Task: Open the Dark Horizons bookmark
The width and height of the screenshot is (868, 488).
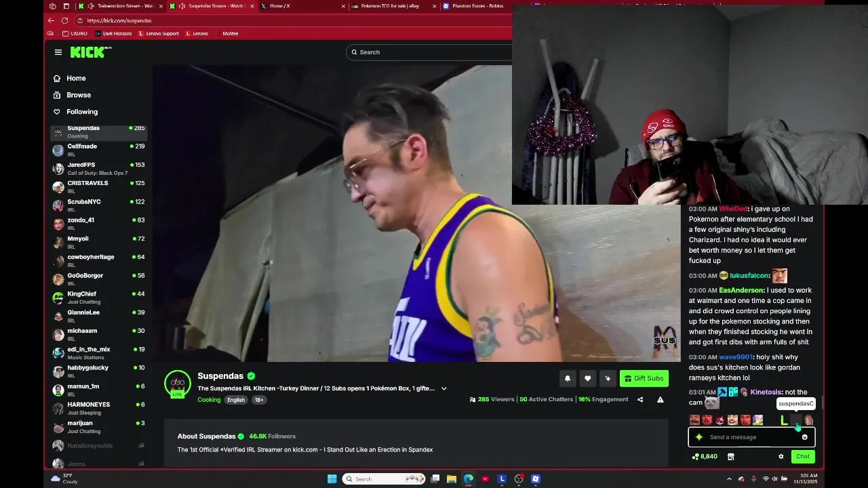Action: click(x=114, y=33)
